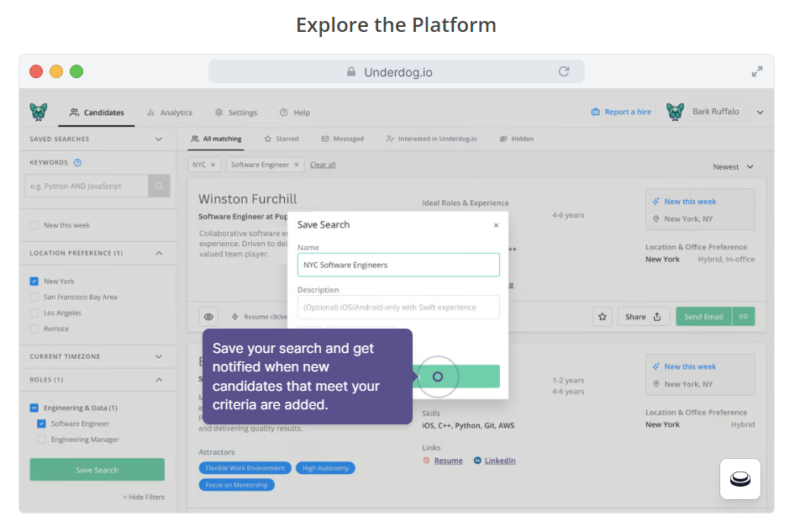Enable the San Francisco Bay Area checkbox

click(34, 296)
